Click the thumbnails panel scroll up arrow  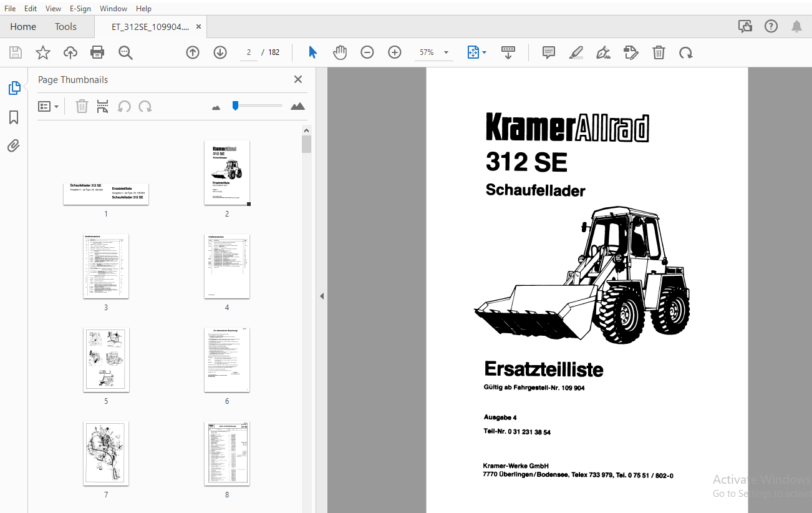point(306,130)
